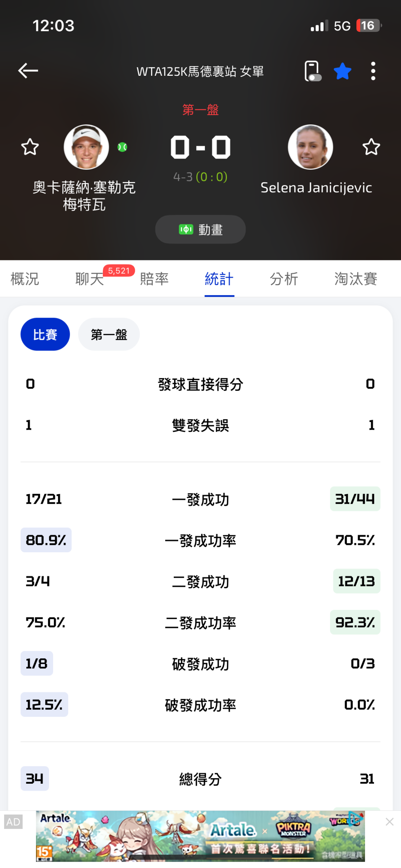401x868 pixels.
Task: Open the 聊天 chat tab
Action: pos(89,279)
